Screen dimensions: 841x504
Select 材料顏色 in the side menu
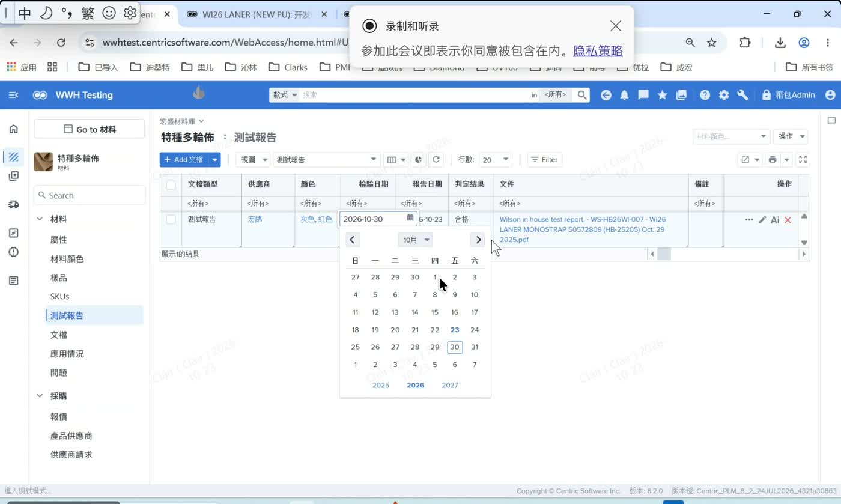(67, 259)
